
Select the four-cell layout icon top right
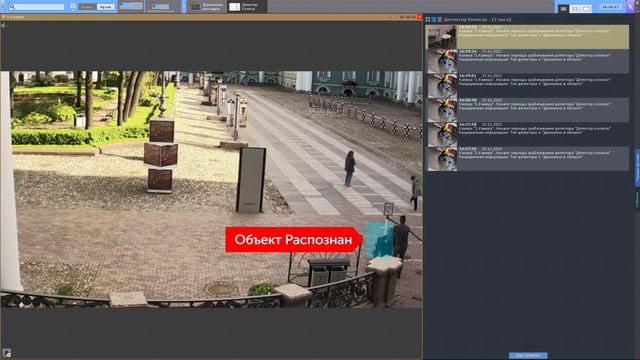pos(575,8)
